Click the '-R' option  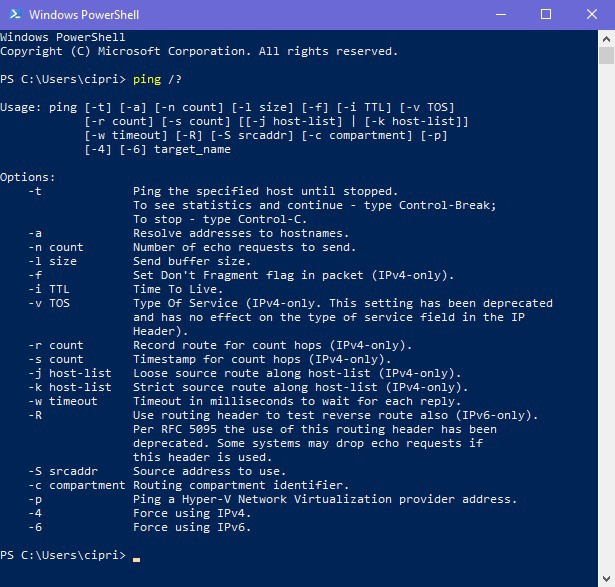tap(35, 415)
